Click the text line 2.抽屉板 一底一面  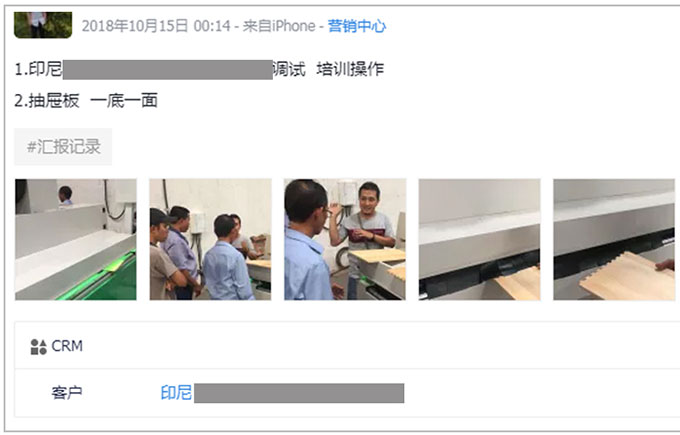click(86, 101)
